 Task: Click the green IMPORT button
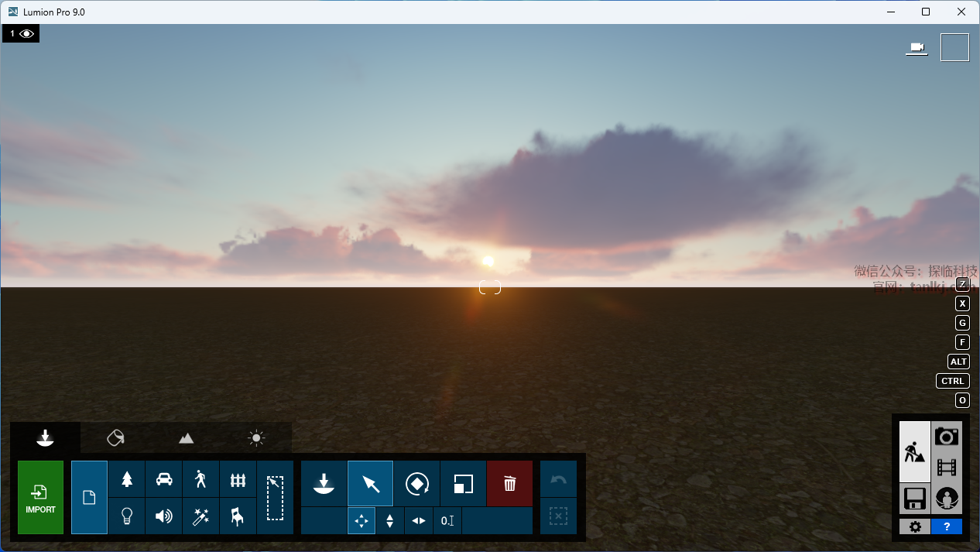pos(40,498)
